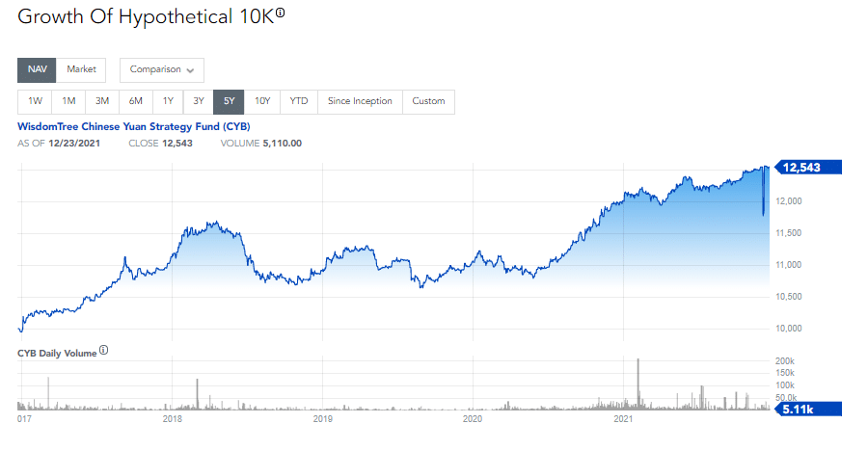Select the 10Y time range
Viewport: 868px width, 450px height.
262,102
